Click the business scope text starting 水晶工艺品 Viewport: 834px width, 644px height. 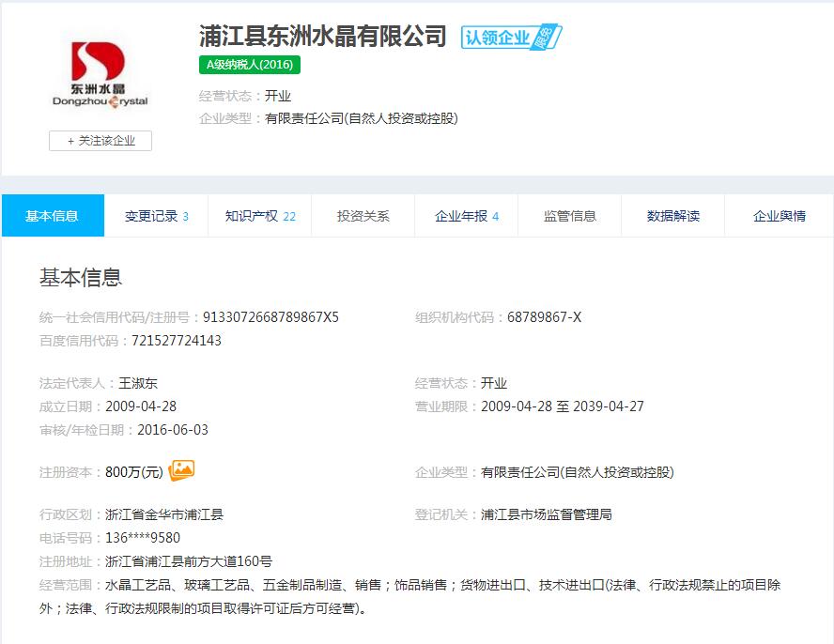409,597
